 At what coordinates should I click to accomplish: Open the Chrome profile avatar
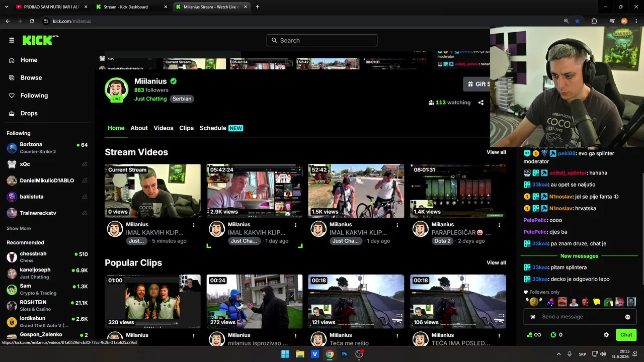point(624,21)
